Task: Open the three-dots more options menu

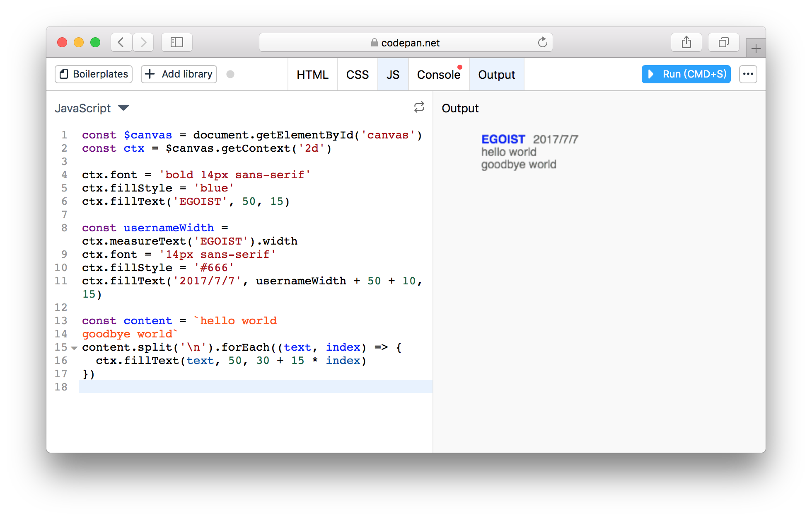Action: [748, 74]
